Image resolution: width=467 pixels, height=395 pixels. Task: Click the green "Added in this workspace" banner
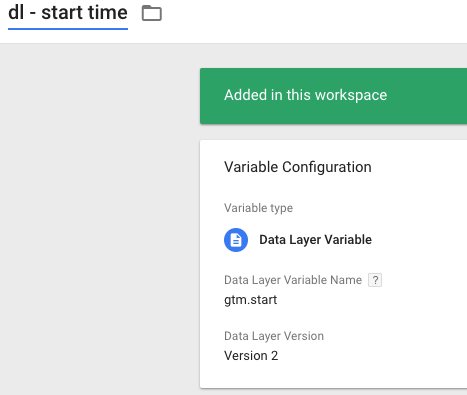(333, 96)
